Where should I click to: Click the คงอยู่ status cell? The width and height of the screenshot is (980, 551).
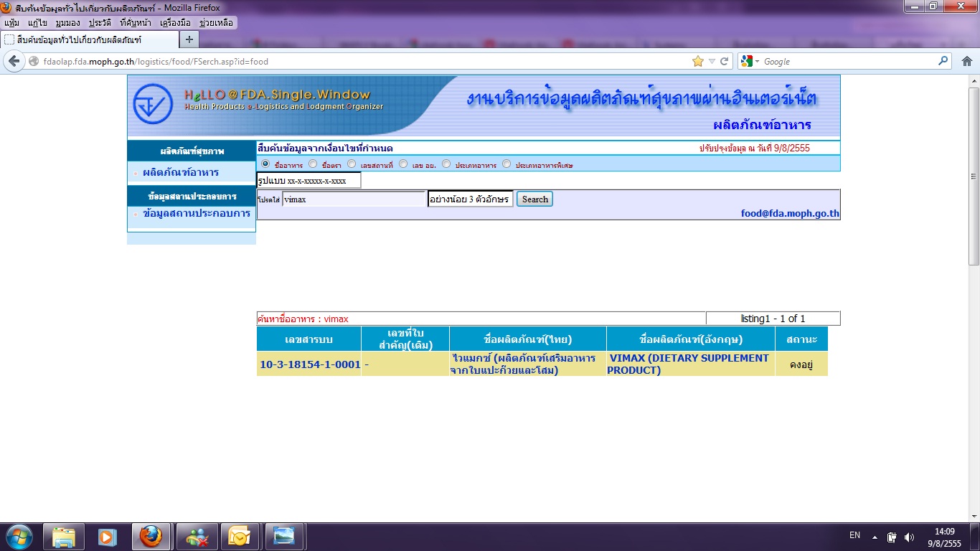tap(801, 364)
